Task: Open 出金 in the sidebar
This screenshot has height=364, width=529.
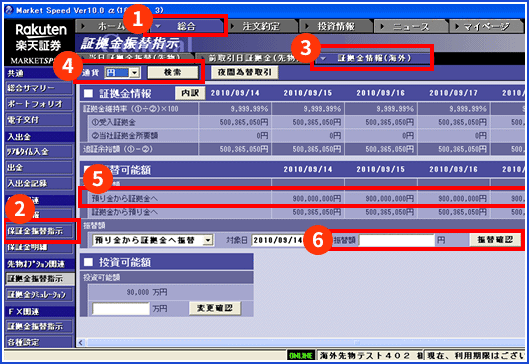Action: pyautogui.click(x=39, y=168)
